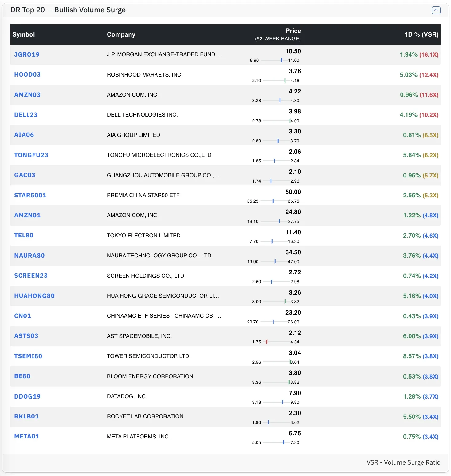The image size is (451, 476).
Task: Click the 50.00 price for STAR5001
Action: [293, 192]
